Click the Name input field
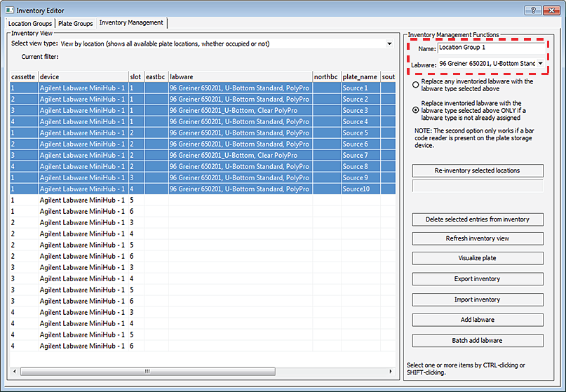Viewport: 566px width, 392px height. point(490,48)
